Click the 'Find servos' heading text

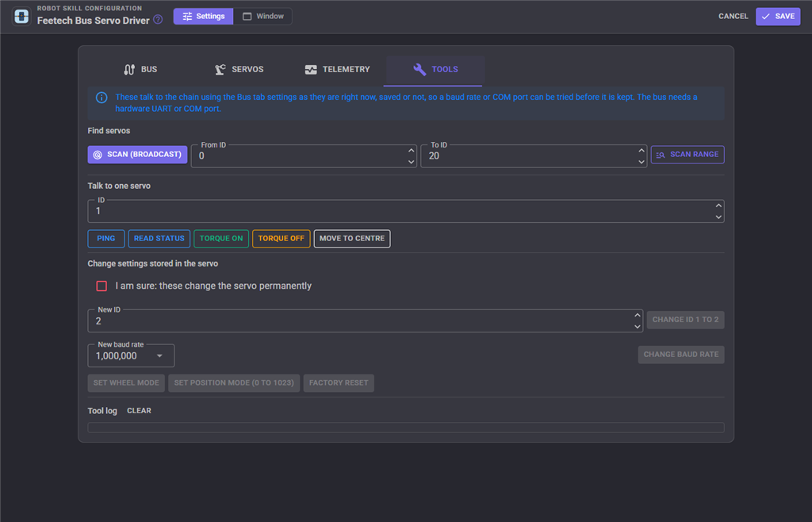pyautogui.click(x=109, y=131)
